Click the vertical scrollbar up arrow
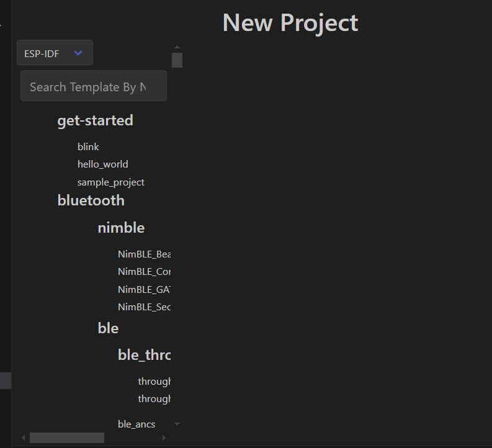 click(x=177, y=47)
